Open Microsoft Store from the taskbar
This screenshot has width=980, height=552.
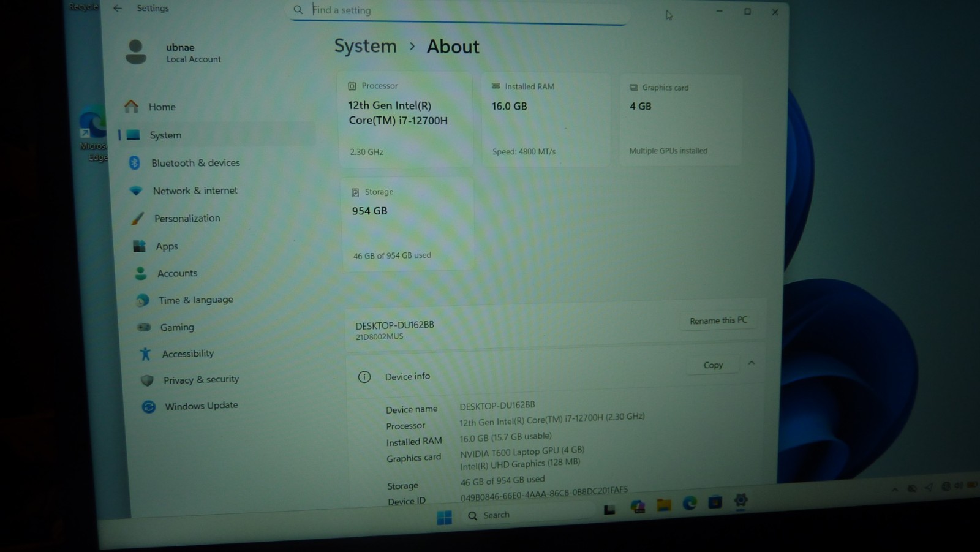715,502
